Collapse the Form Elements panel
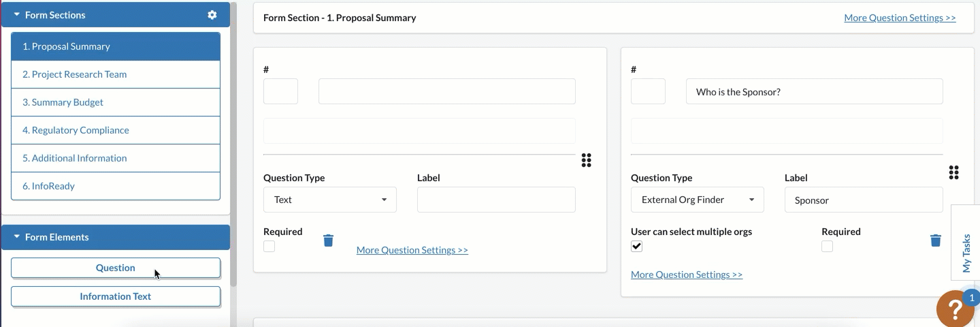 tap(17, 237)
